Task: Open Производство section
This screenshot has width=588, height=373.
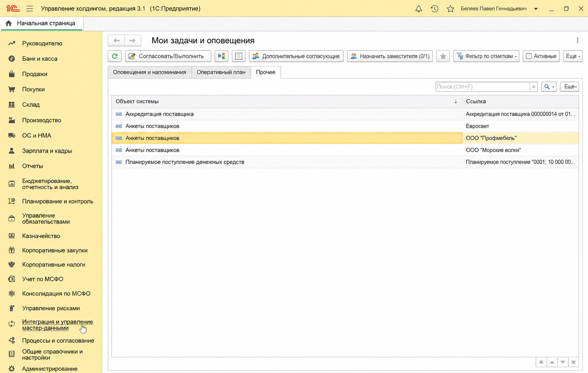Action: [41, 120]
